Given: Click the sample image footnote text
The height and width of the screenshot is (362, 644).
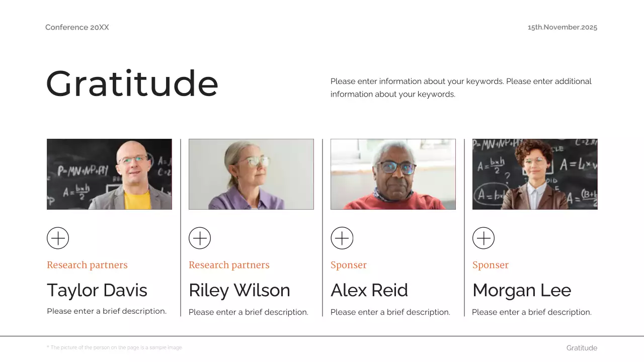Looking at the screenshot, I should (115, 347).
